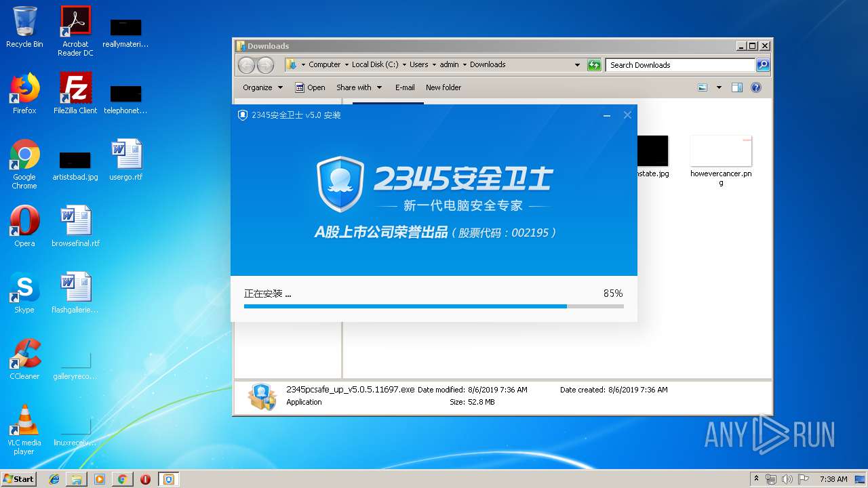Open Firefox desktop shortcut
This screenshot has height=488, width=868.
pyautogui.click(x=24, y=94)
